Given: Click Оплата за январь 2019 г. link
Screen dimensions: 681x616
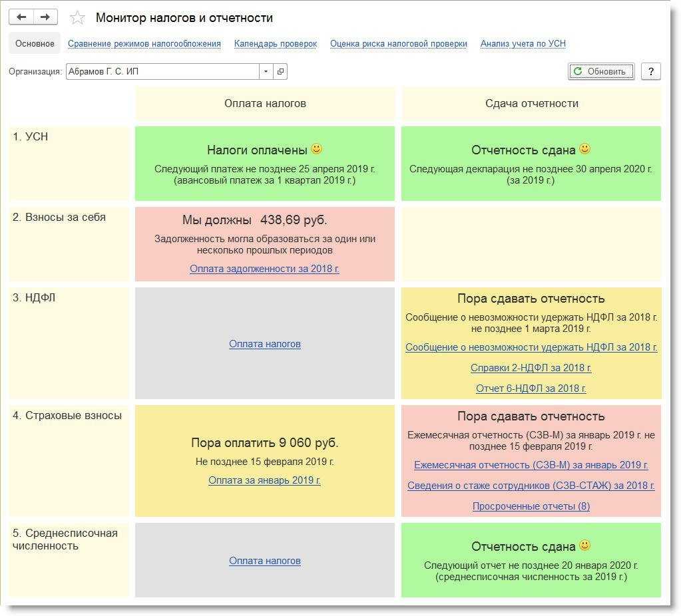Looking at the screenshot, I should coord(264,480).
